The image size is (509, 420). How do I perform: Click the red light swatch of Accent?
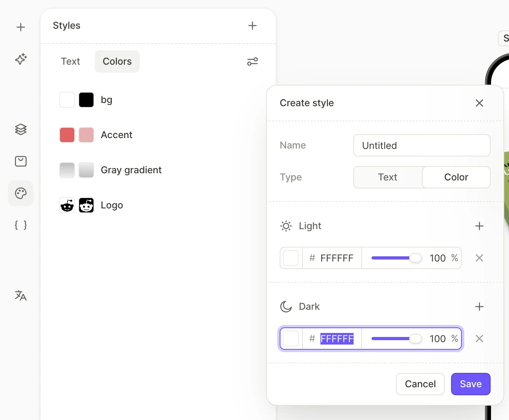67,135
